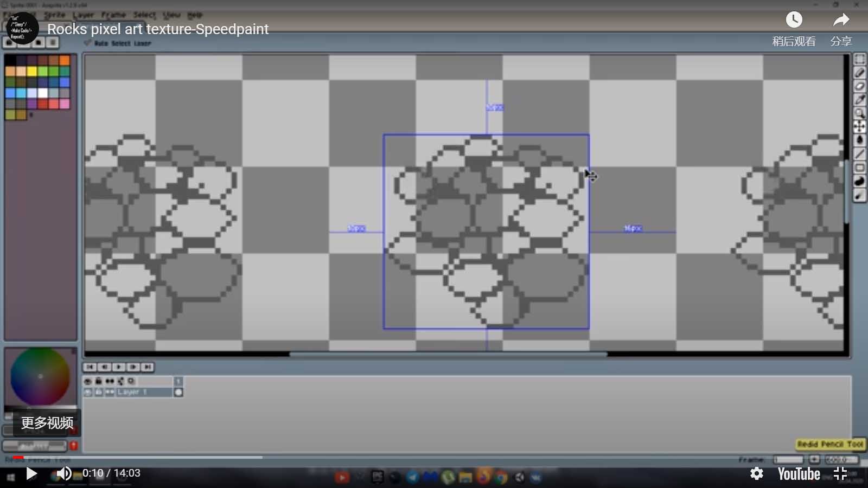This screenshot has height=488, width=868.
Task: Open the Select menu
Action: point(144,15)
